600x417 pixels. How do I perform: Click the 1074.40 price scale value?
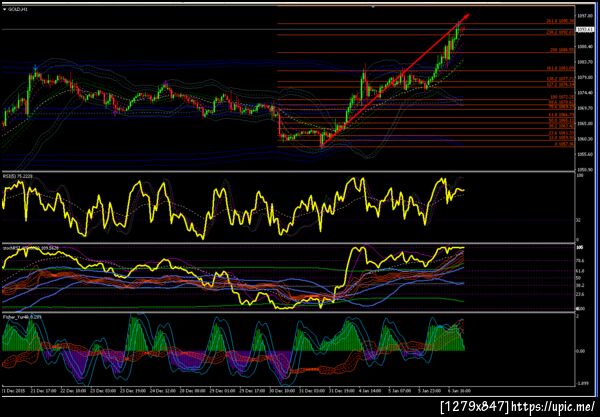point(584,93)
